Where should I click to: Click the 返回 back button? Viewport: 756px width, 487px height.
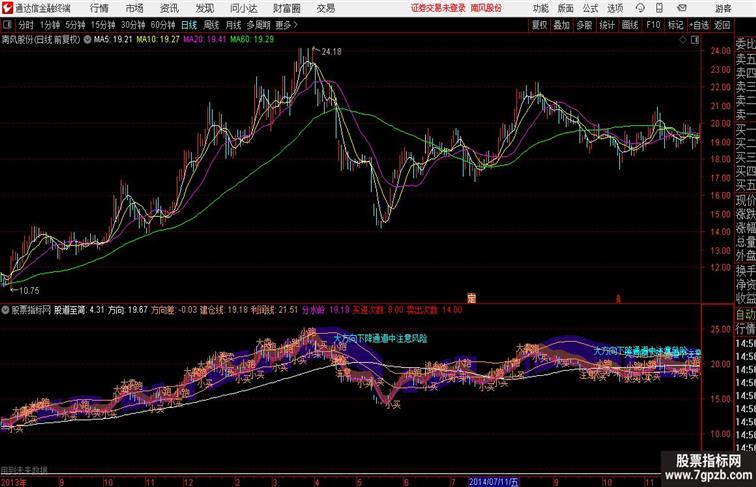click(x=722, y=25)
